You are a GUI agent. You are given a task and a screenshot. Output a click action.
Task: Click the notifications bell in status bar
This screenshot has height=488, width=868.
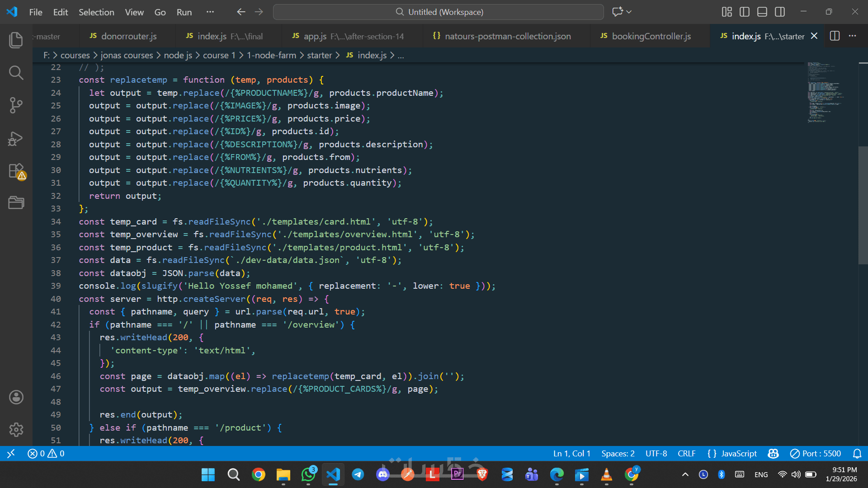point(857,453)
